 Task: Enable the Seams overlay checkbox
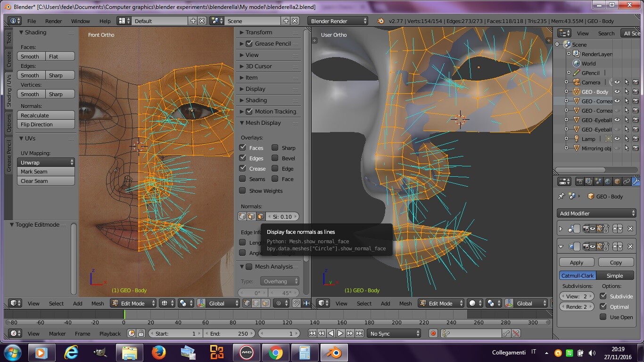(242, 179)
